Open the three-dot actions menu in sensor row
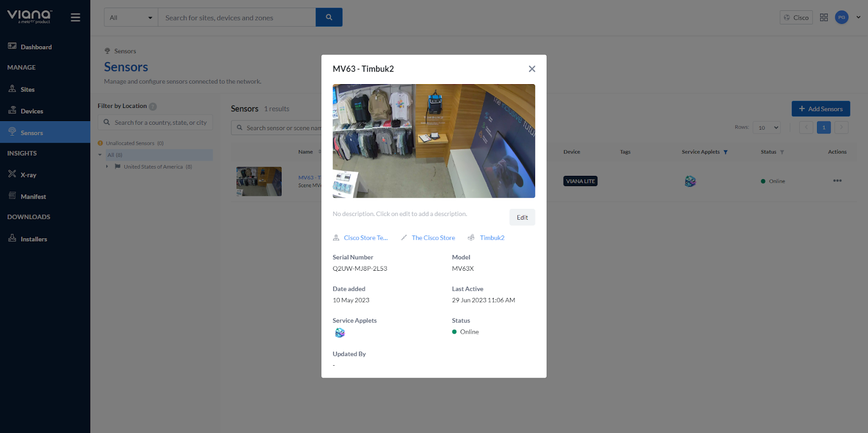The image size is (868, 433). (x=837, y=181)
